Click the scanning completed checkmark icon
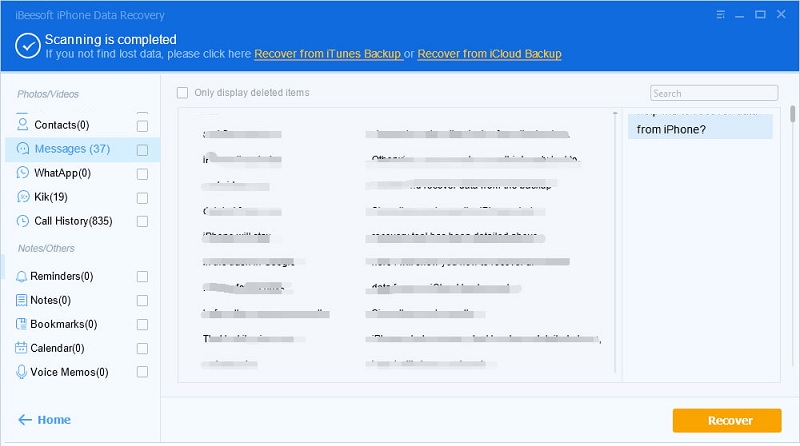Screen dimensions: 800x446 pos(28,46)
